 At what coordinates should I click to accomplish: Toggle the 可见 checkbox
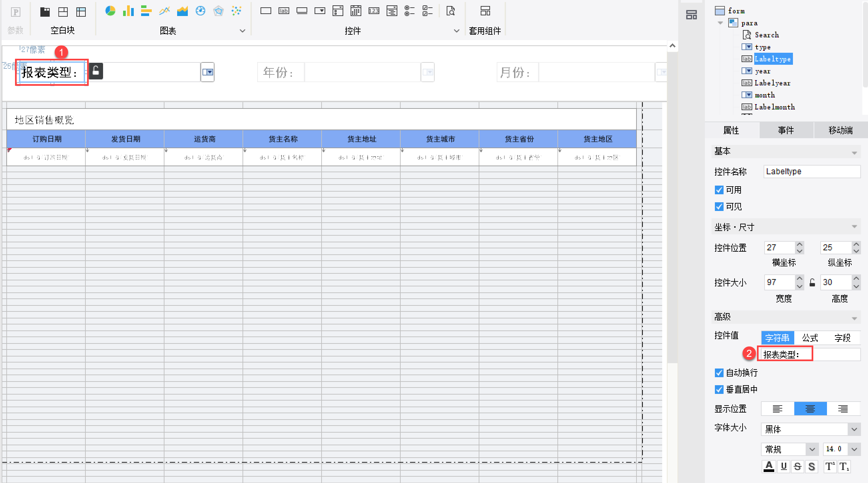coord(719,207)
